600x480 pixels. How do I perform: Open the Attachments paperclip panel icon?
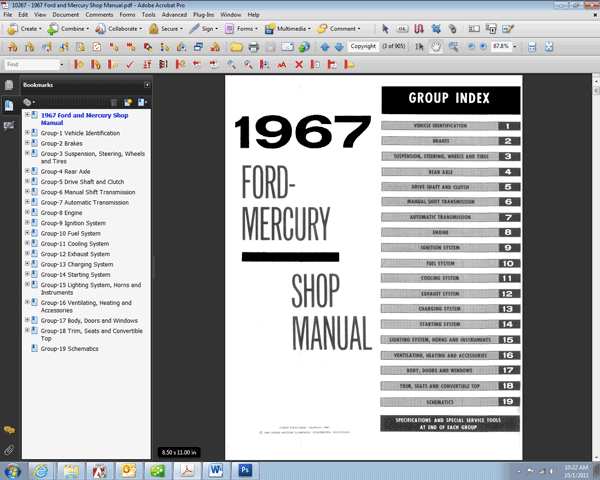pos(9,450)
